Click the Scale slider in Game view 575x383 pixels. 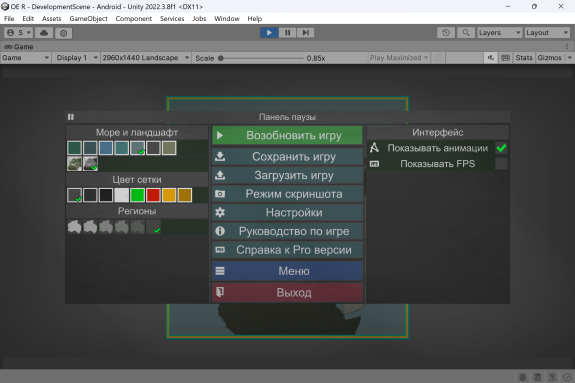click(262, 58)
